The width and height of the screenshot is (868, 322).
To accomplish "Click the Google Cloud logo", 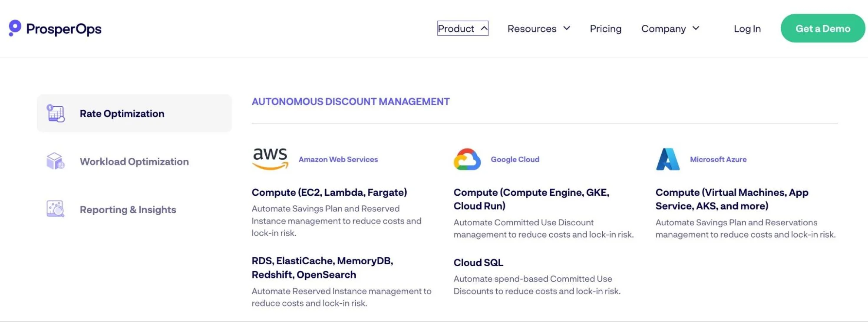I will (467, 159).
